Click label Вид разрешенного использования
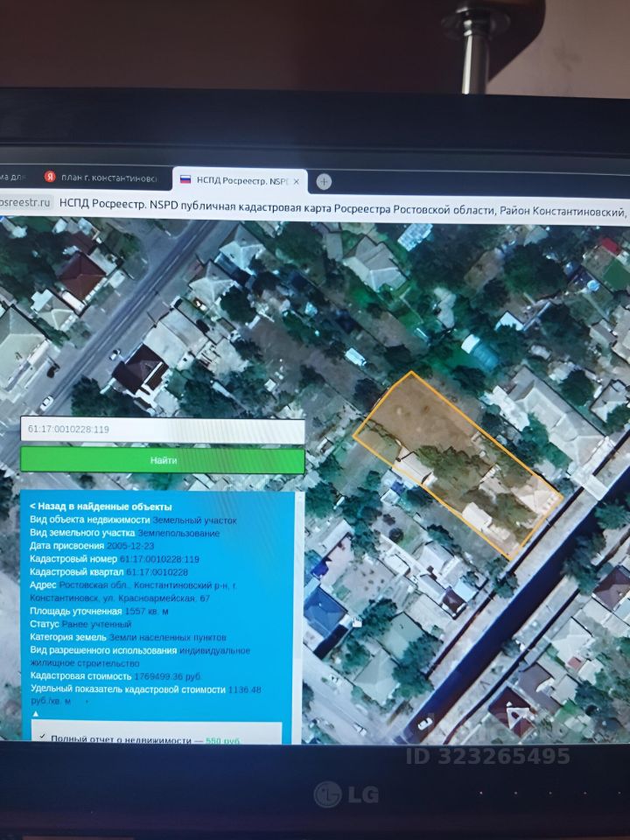 [103, 650]
